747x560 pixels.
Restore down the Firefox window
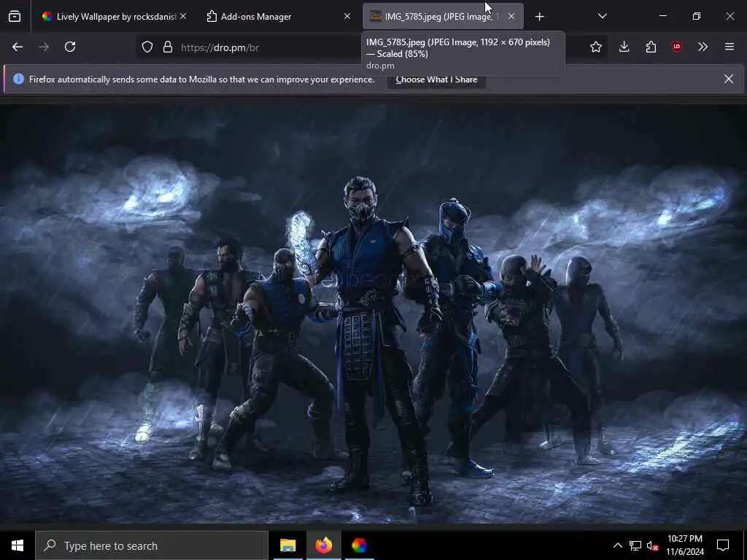(696, 16)
